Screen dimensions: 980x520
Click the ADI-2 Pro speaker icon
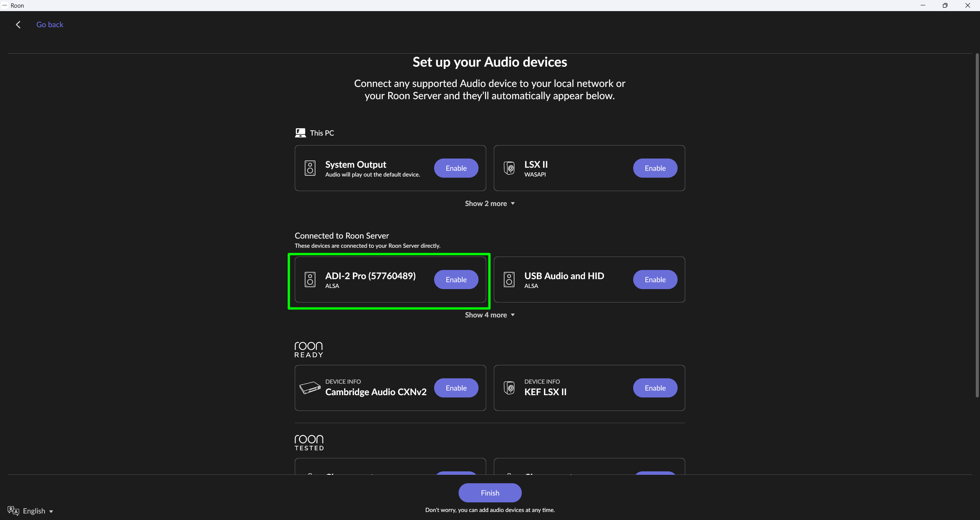(x=310, y=280)
